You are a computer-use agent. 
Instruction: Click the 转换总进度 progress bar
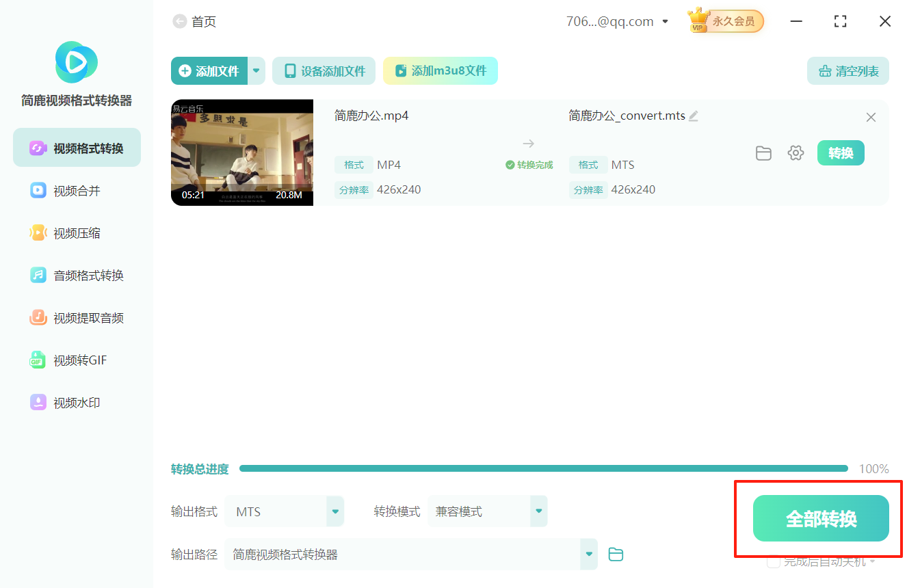click(x=547, y=468)
